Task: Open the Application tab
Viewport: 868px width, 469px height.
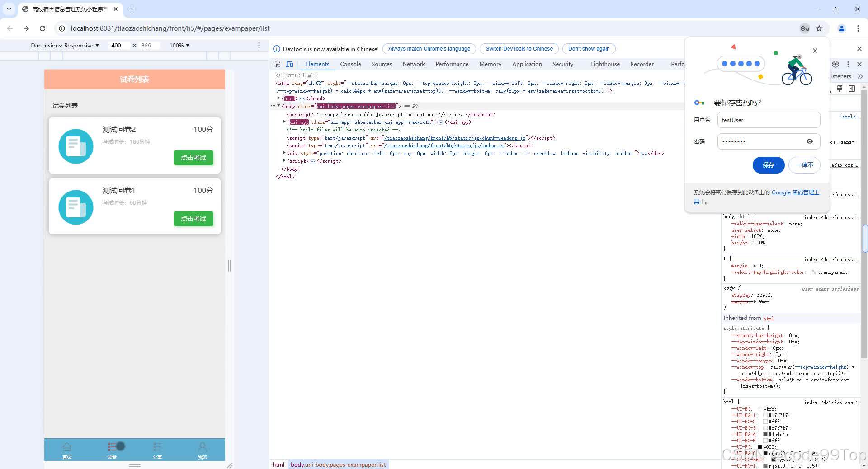Action: (x=527, y=64)
